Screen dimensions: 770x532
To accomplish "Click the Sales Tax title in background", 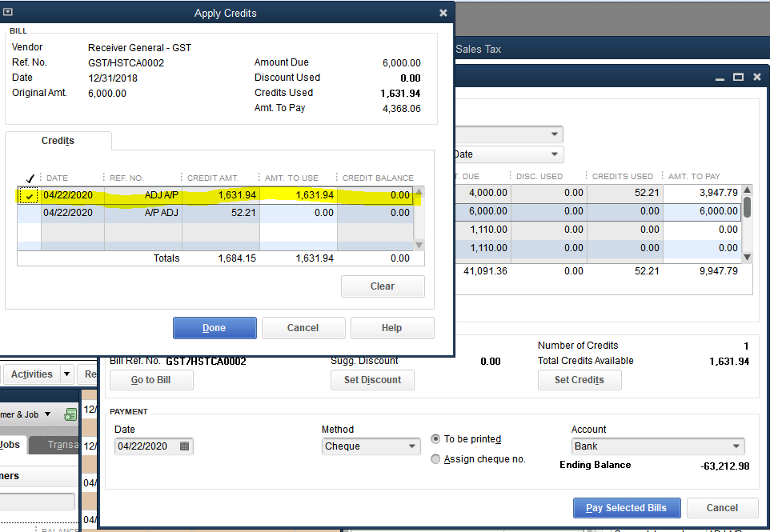I will tap(478, 49).
